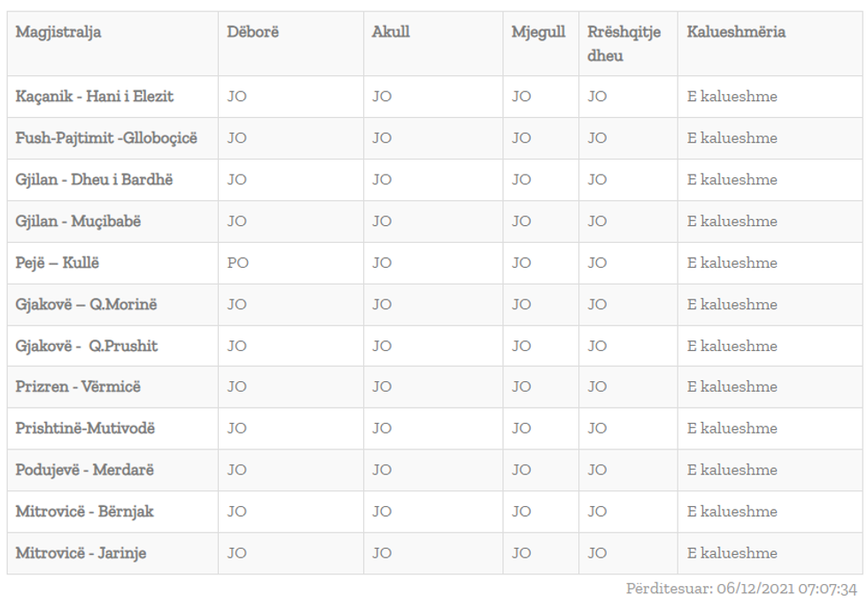
Task: Click the Akull column header
Action: coord(391,33)
